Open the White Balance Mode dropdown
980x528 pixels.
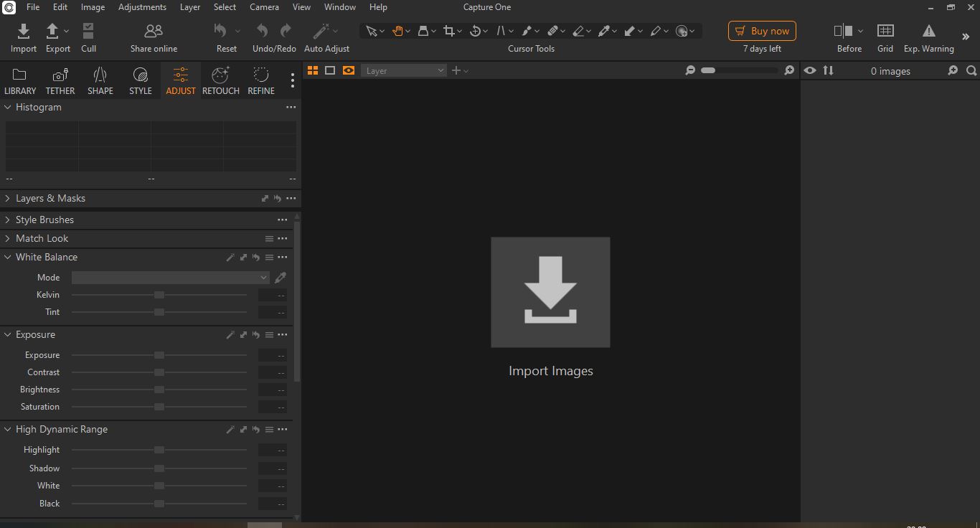tap(170, 278)
